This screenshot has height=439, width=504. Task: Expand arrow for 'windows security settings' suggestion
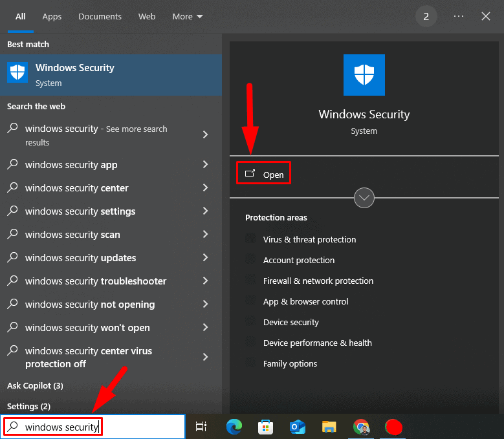[x=205, y=211]
